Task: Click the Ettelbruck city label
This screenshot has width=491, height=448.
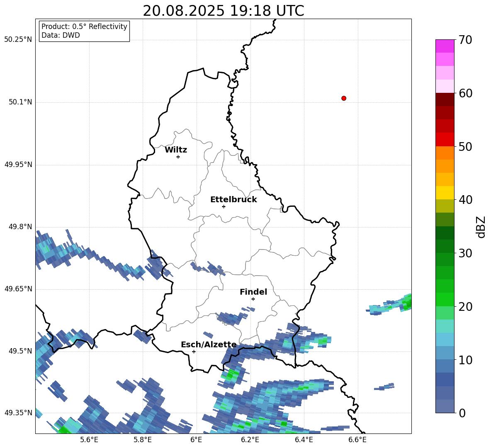Action: [233, 200]
